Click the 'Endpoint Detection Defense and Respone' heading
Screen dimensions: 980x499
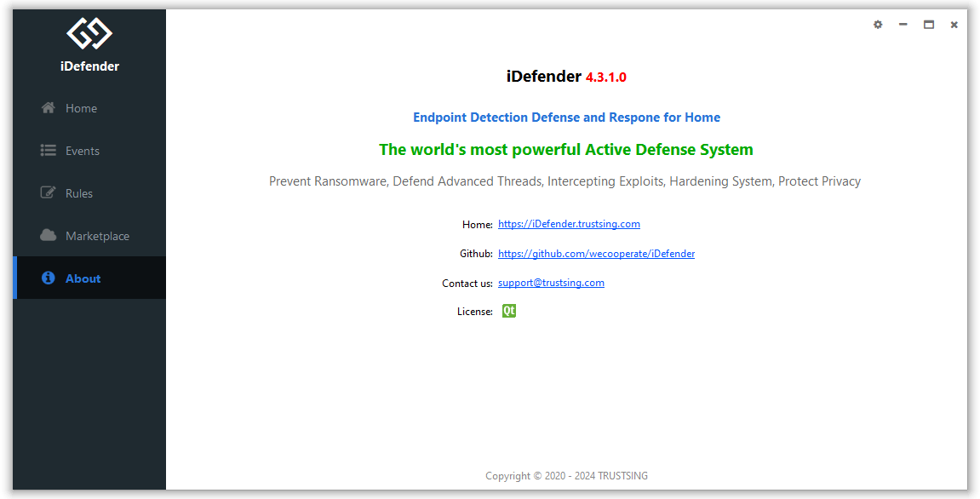[566, 118]
